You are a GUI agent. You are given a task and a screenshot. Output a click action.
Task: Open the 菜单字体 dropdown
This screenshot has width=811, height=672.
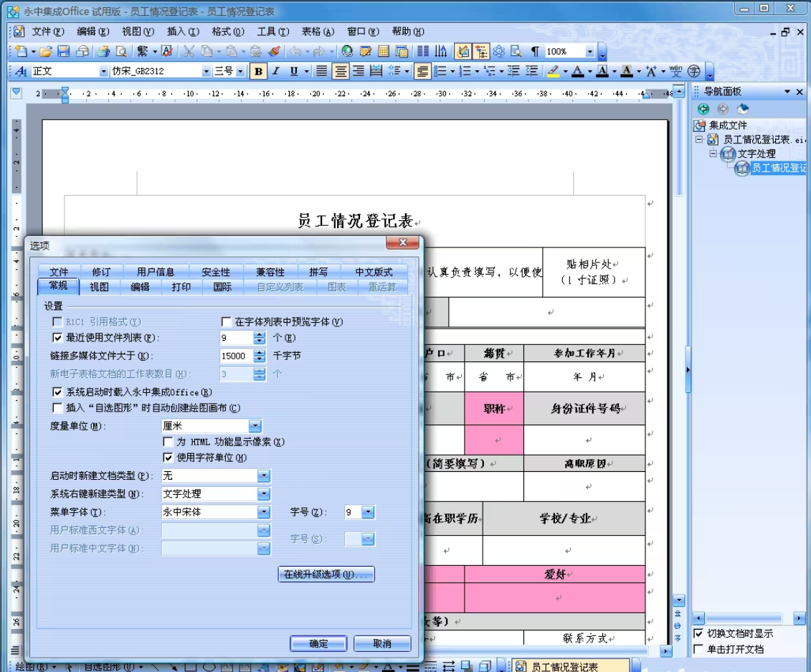click(264, 511)
